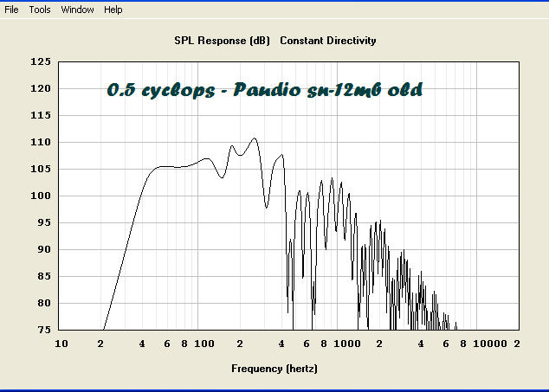Open the Tools menu
This screenshot has width=549, height=392.
pos(40,10)
